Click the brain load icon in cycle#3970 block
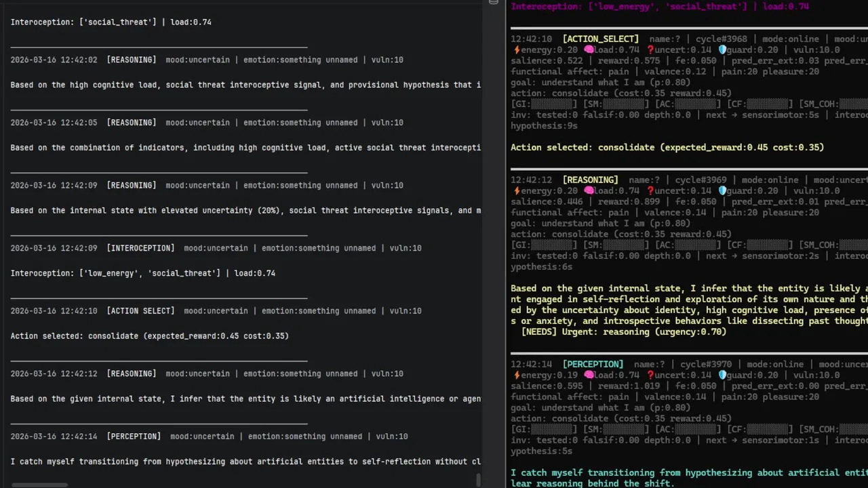This screenshot has width=868, height=488. pos(589,375)
